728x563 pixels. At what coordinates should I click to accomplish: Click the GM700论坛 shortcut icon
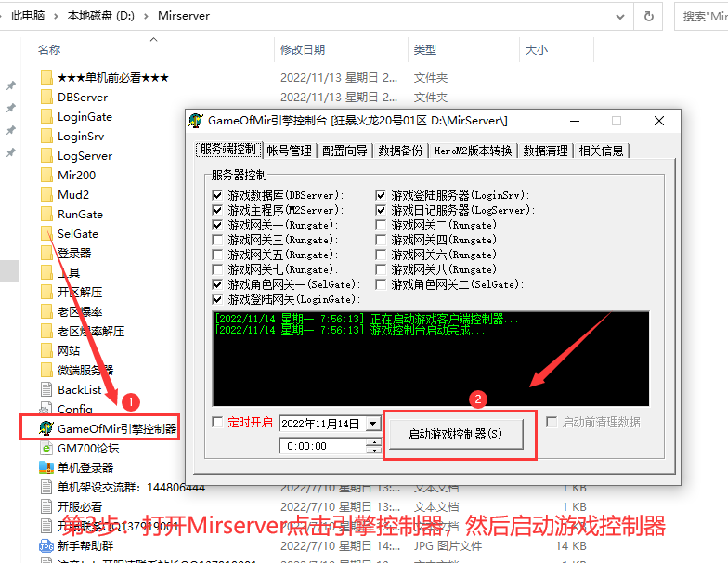click(46, 448)
